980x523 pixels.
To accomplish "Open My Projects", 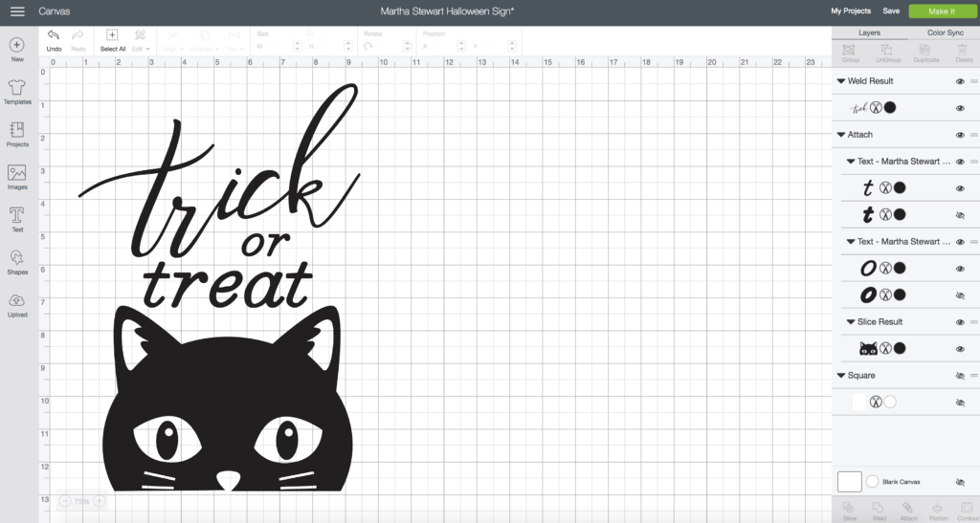I will click(x=850, y=11).
